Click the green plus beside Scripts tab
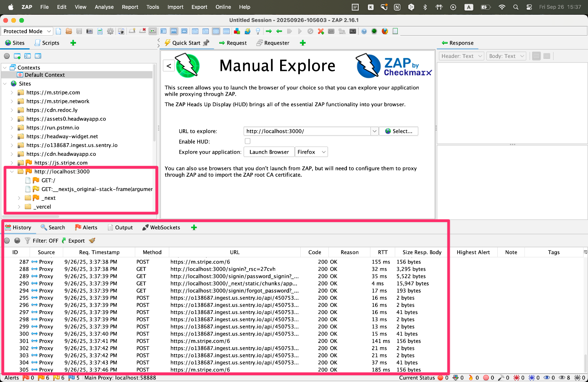588x382 pixels. (x=73, y=43)
